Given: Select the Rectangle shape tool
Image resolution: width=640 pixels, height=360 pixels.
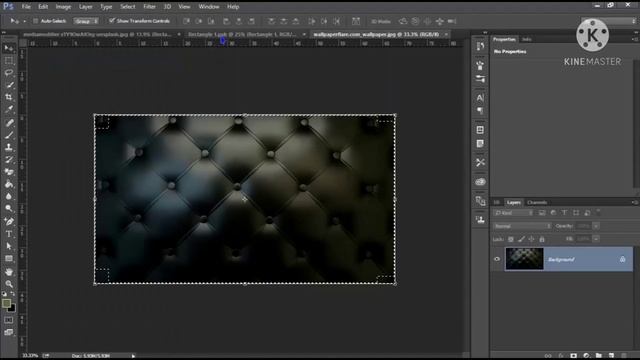Looking at the screenshot, I should coord(9,258).
